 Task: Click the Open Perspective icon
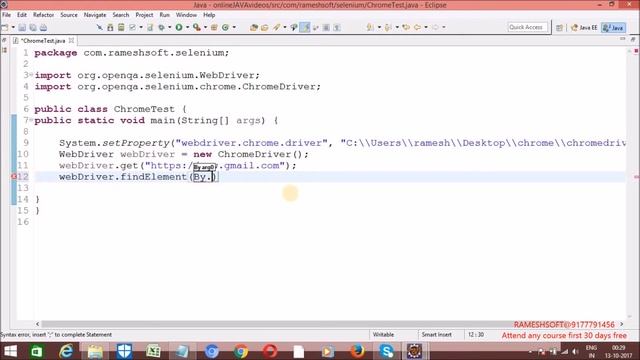point(559,27)
